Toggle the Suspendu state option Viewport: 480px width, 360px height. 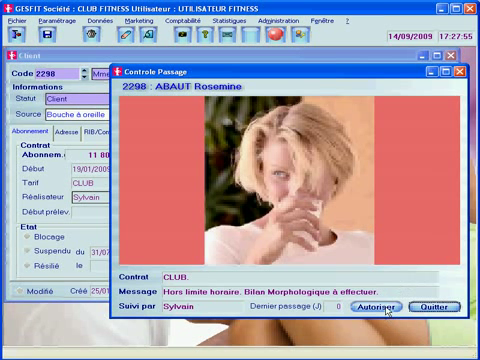click(27, 251)
